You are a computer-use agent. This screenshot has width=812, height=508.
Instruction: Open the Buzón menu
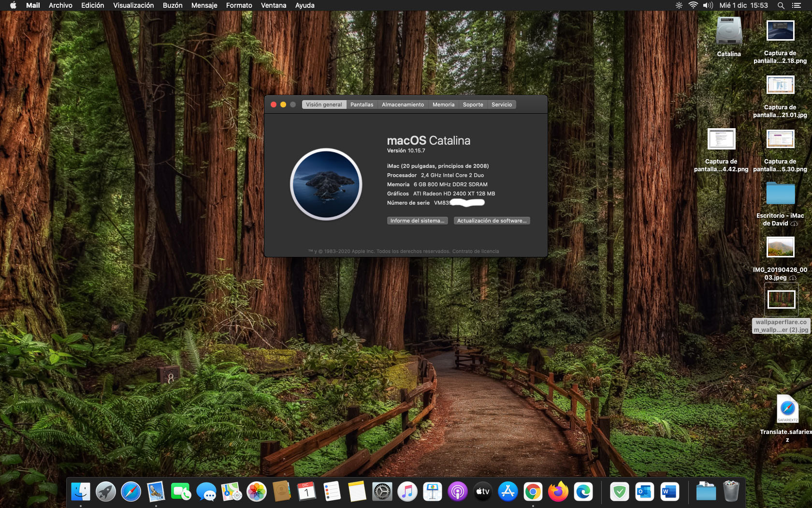173,5
